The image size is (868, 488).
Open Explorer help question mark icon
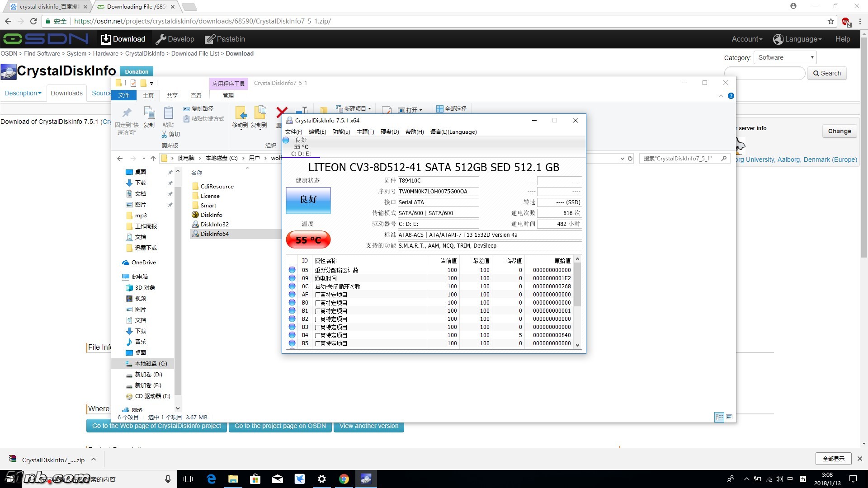point(731,96)
